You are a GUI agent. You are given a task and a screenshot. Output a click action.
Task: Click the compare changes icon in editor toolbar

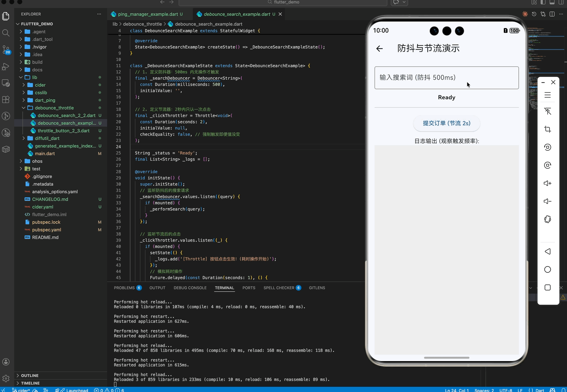tap(543, 14)
